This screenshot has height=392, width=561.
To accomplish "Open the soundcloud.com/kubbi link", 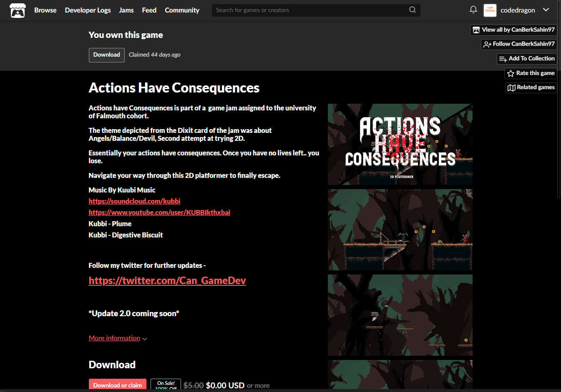I will [x=134, y=201].
